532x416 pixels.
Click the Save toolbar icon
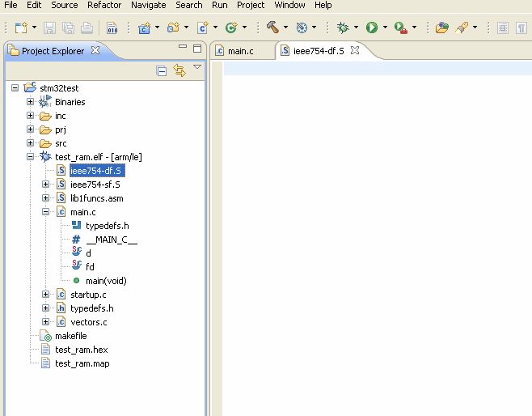coord(49,28)
